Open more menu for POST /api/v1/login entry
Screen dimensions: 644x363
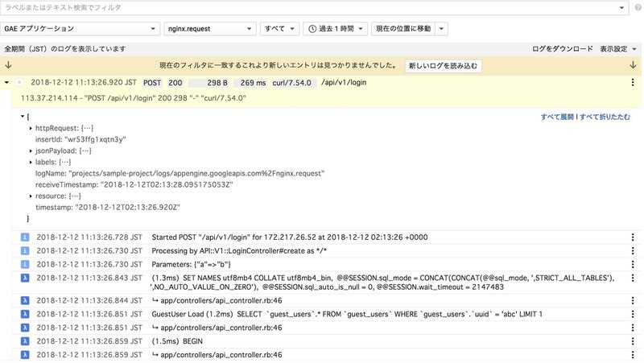(x=633, y=83)
